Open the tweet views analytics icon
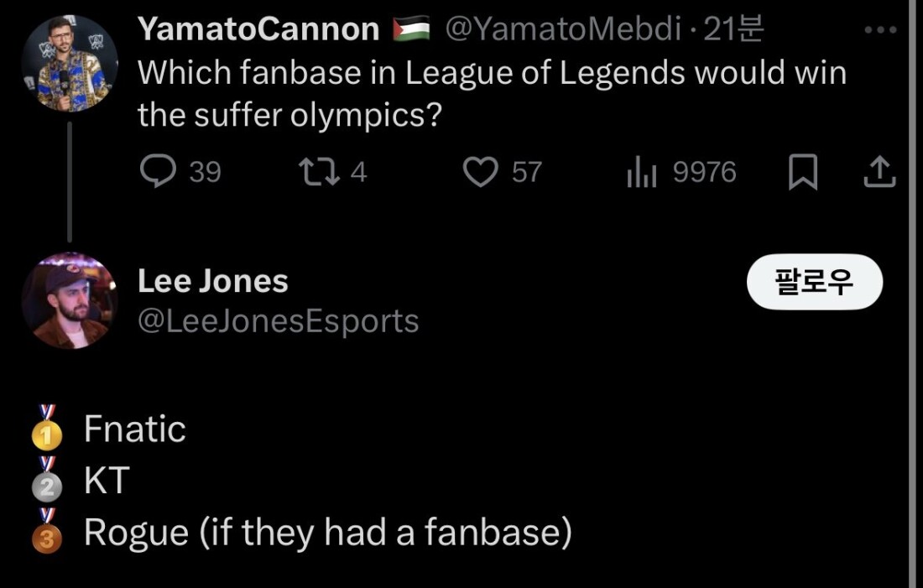The width and height of the screenshot is (923, 588). tap(643, 172)
